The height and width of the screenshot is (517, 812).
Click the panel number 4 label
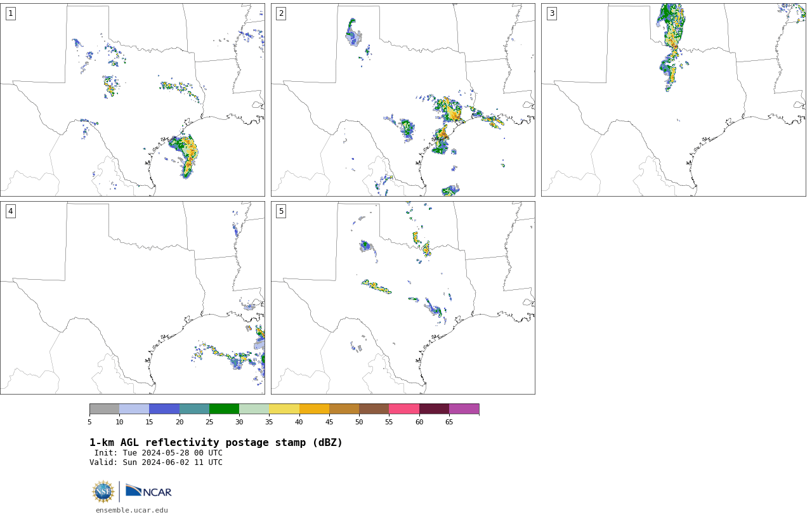tap(11, 211)
